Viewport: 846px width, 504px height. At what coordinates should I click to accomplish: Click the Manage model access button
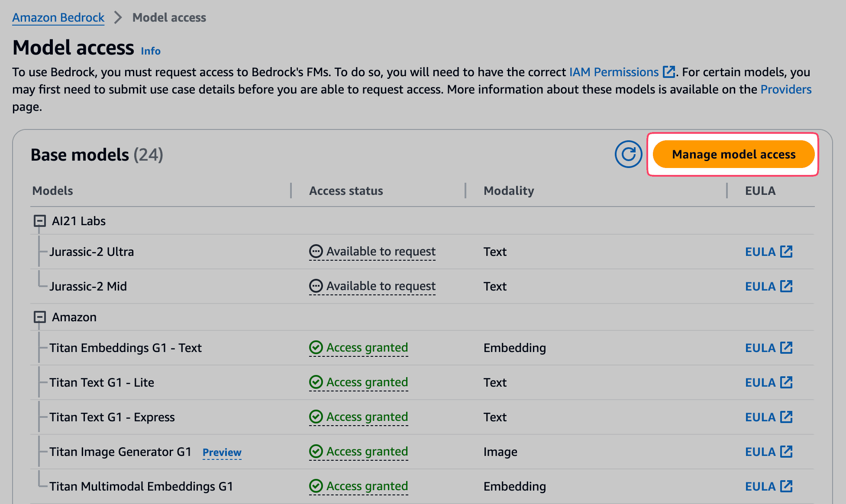pyautogui.click(x=733, y=154)
